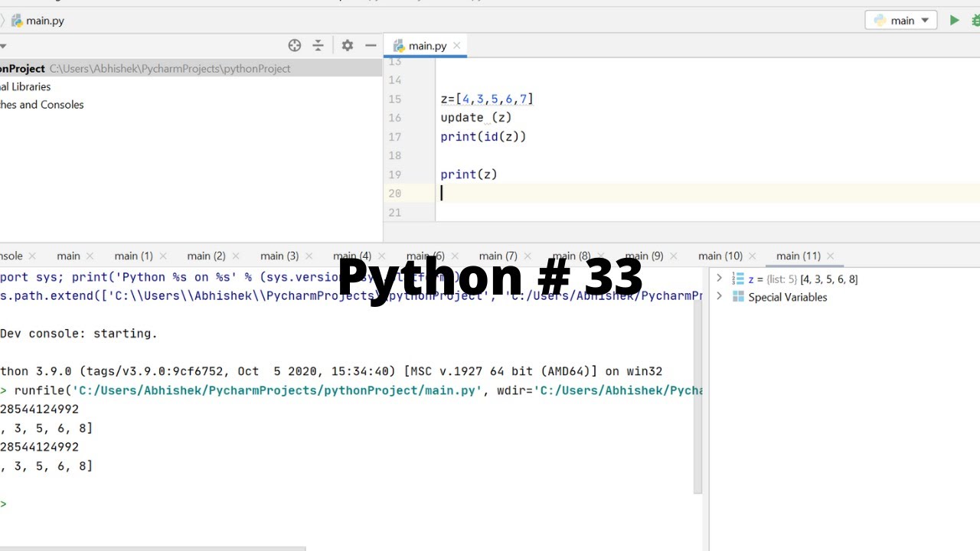
Task: Click the print(id(z)) code line
Action: point(483,136)
